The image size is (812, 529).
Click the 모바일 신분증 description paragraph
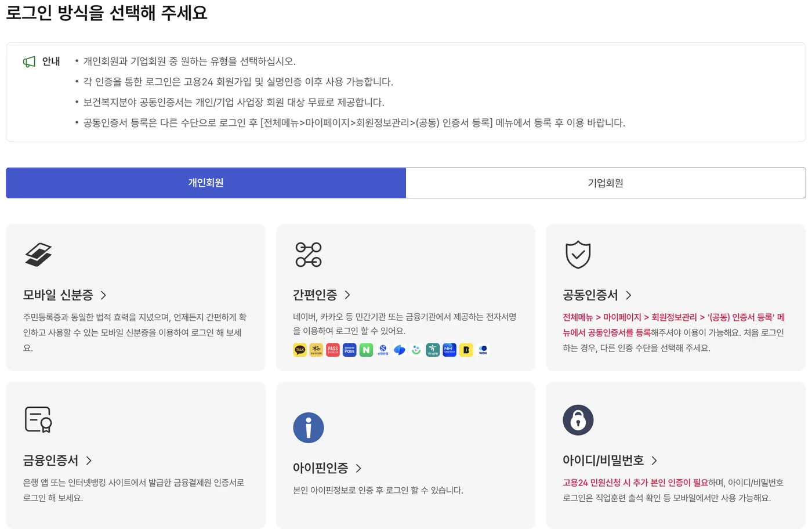(x=135, y=332)
